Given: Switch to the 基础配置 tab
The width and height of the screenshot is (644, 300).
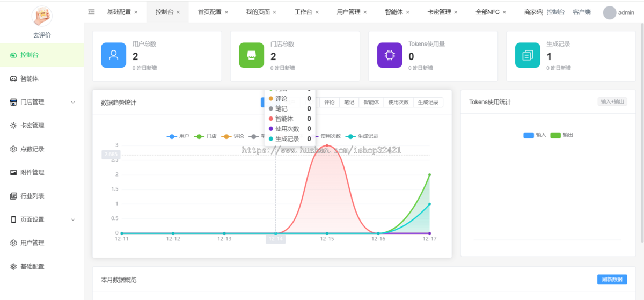Looking at the screenshot, I should [119, 12].
